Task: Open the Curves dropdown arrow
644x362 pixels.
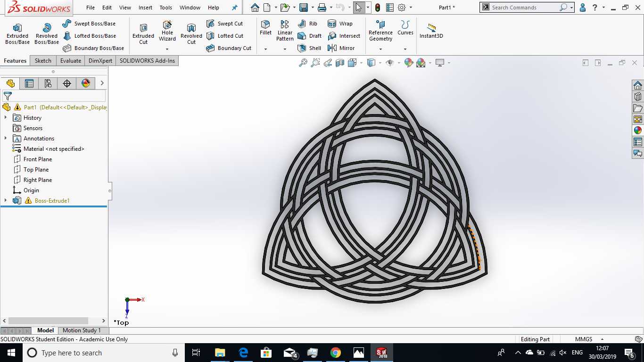Action: tap(405, 49)
